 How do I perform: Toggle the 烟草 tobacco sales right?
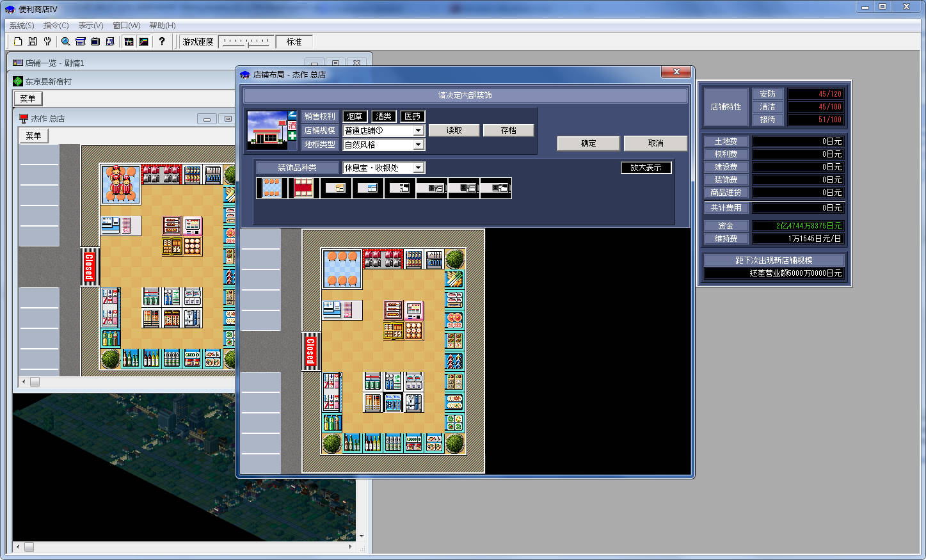(355, 116)
